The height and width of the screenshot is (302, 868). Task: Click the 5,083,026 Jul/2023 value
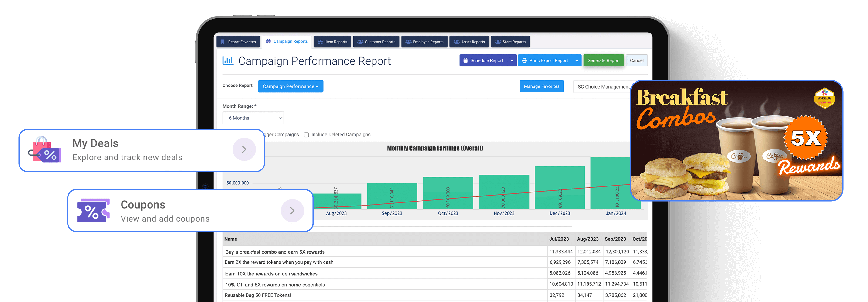click(x=560, y=273)
